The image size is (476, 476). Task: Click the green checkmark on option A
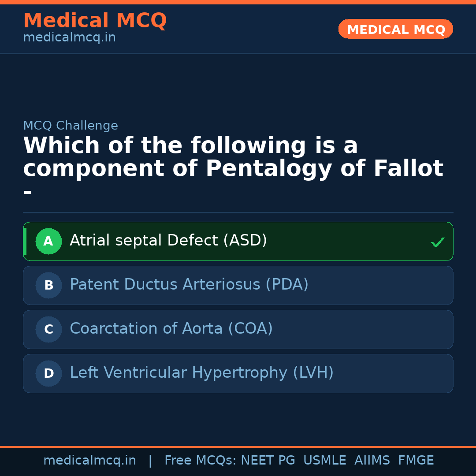[437, 242]
